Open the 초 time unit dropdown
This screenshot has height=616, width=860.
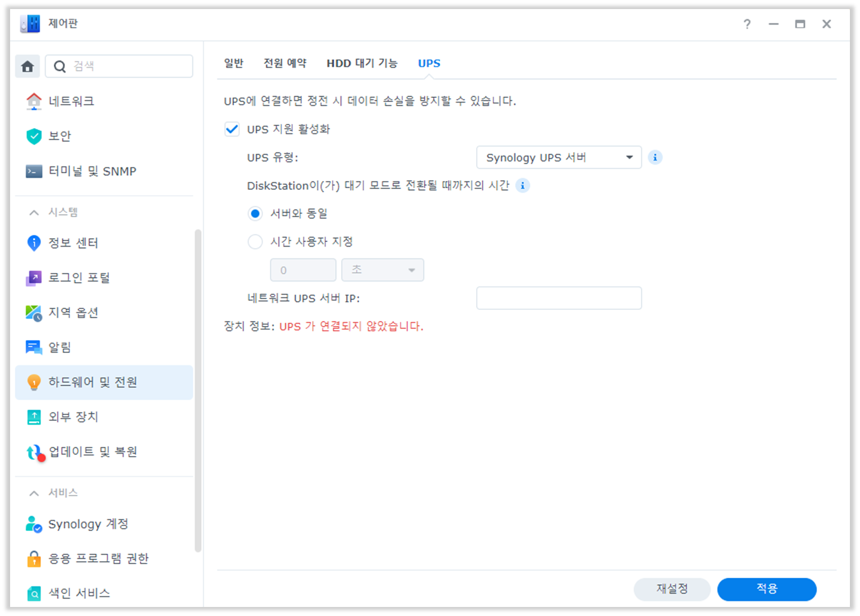point(383,270)
